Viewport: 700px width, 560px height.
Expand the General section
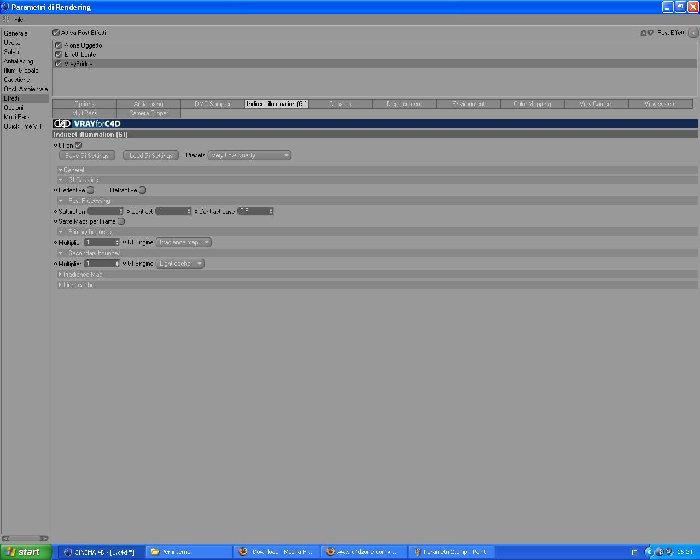tap(377, 170)
